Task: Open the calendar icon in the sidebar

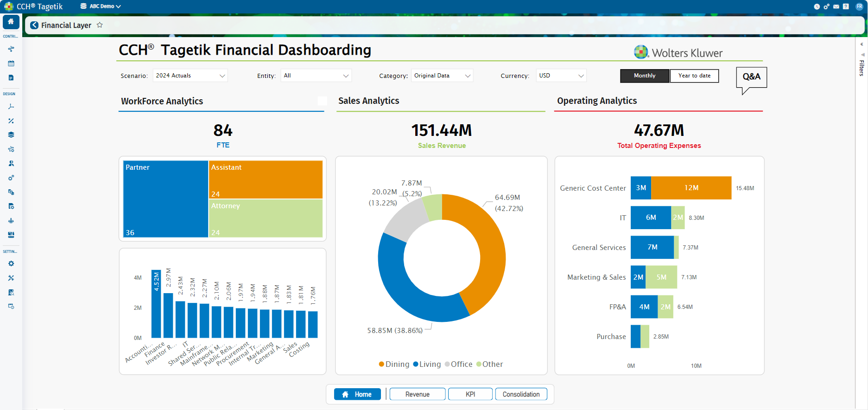Action: 11,64
